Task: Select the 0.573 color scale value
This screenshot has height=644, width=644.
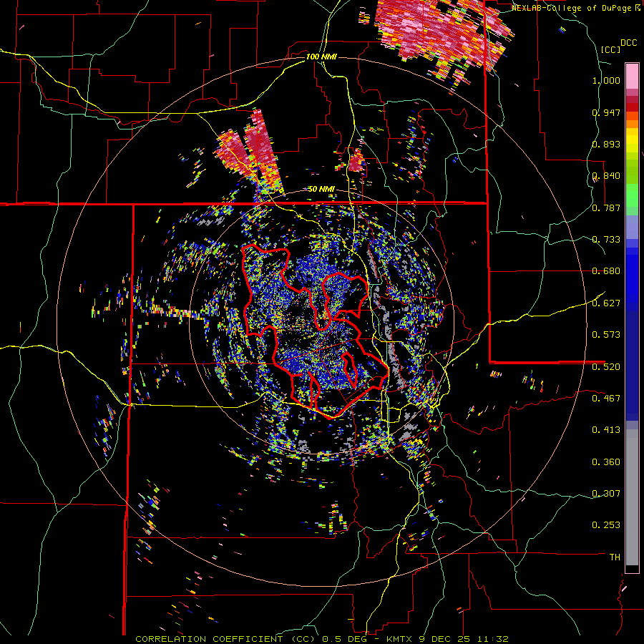Action: tap(606, 335)
